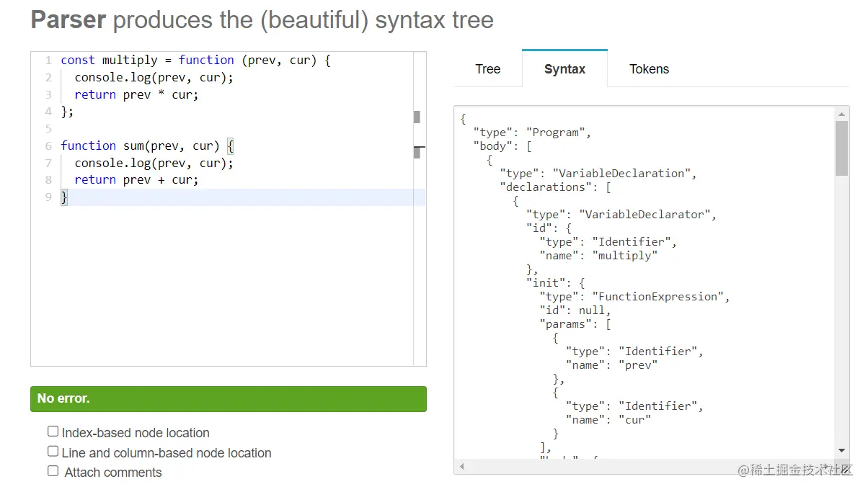Click line number 1 in editor gutter
This screenshot has height=492, width=868.
click(48, 61)
